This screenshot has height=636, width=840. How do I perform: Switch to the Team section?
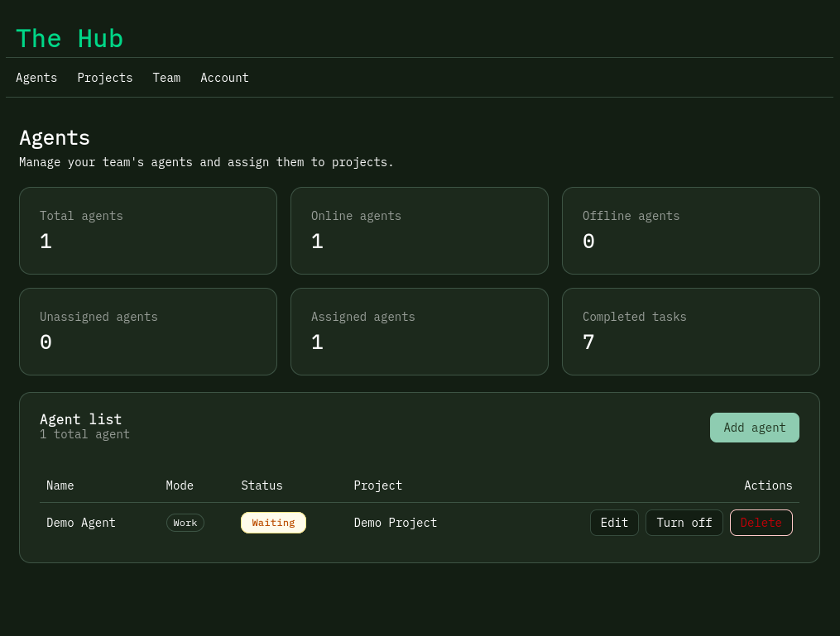click(x=166, y=77)
